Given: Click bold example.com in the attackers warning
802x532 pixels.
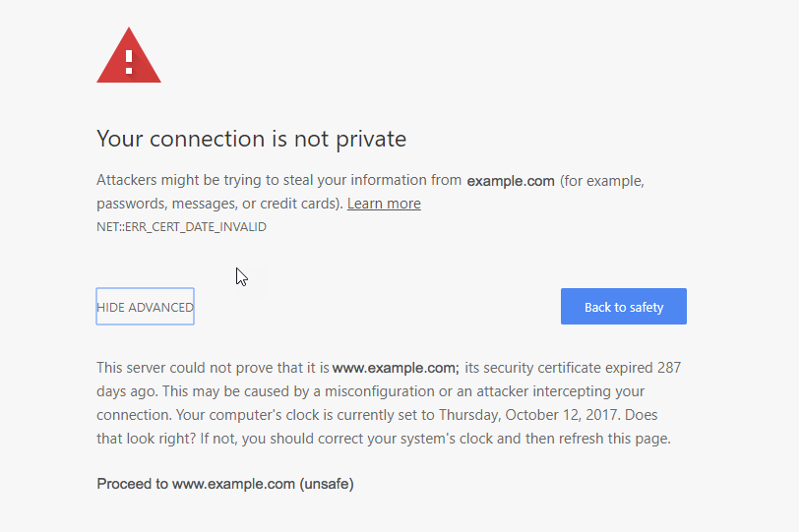Looking at the screenshot, I should tap(511, 181).
